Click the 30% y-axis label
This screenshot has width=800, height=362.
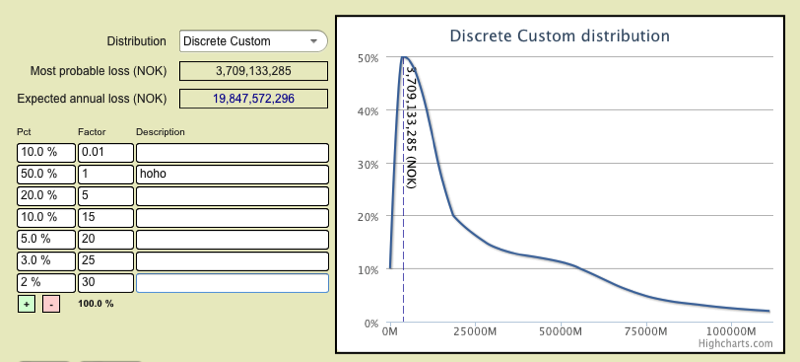click(367, 164)
